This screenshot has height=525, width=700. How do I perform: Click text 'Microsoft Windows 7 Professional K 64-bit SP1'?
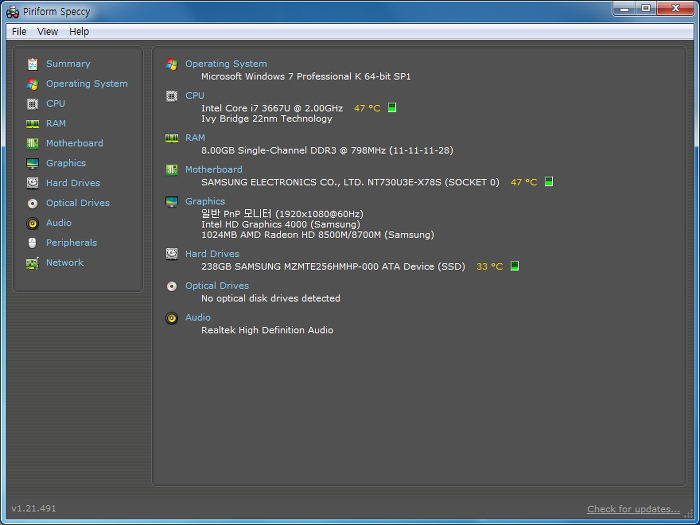(x=306, y=77)
